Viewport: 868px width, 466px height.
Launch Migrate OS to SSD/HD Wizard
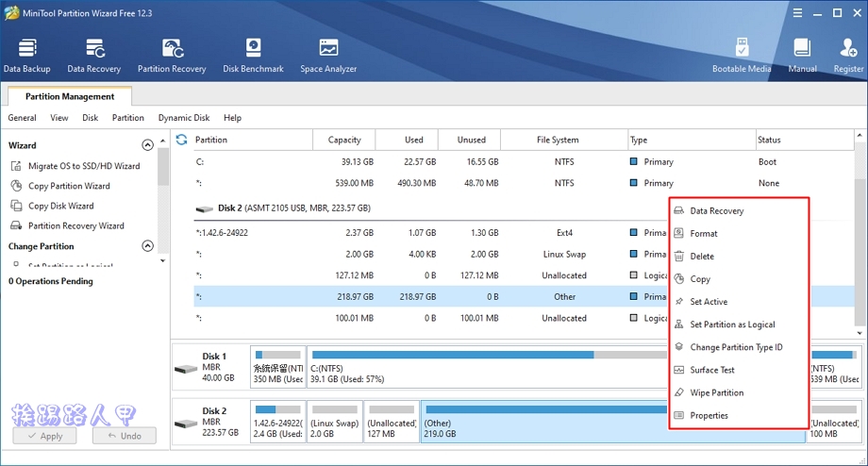(x=75, y=166)
